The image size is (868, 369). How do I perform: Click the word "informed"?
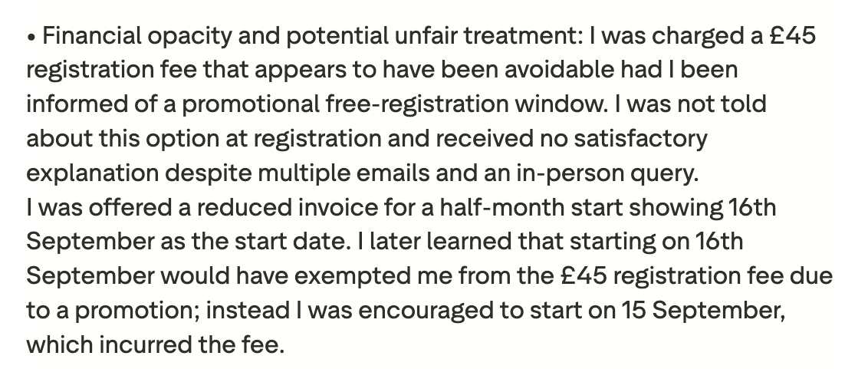pos(76,104)
